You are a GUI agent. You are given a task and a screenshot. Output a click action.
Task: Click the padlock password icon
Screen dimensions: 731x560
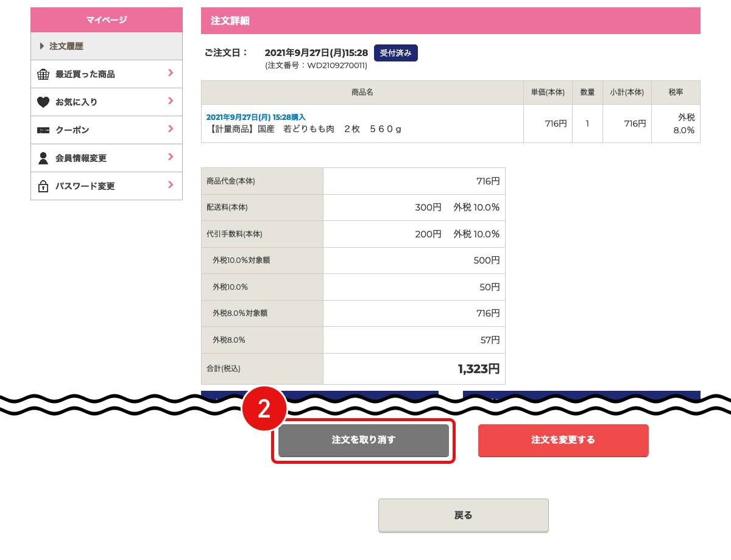click(43, 186)
